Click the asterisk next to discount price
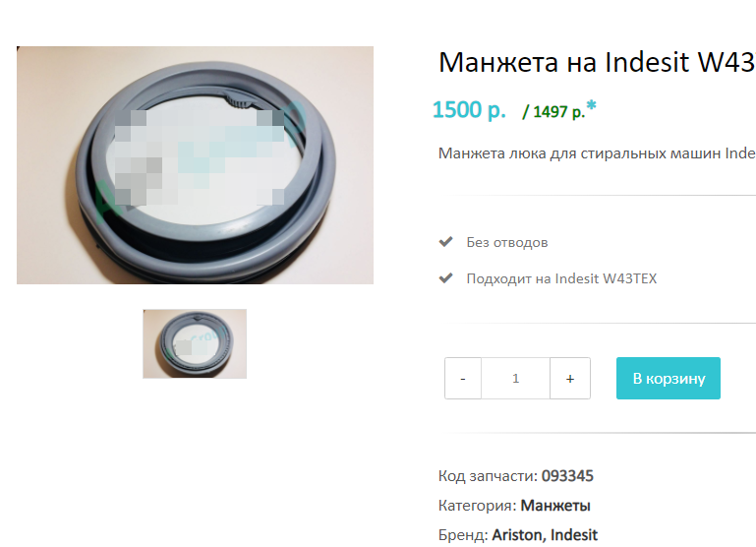The width and height of the screenshot is (756, 547). coord(592,105)
